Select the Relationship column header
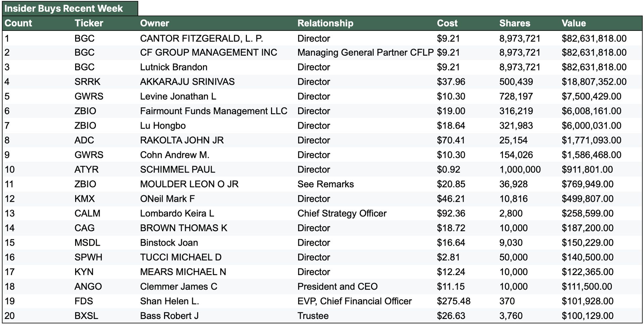Screen dimensions: 644x325 click(325, 23)
